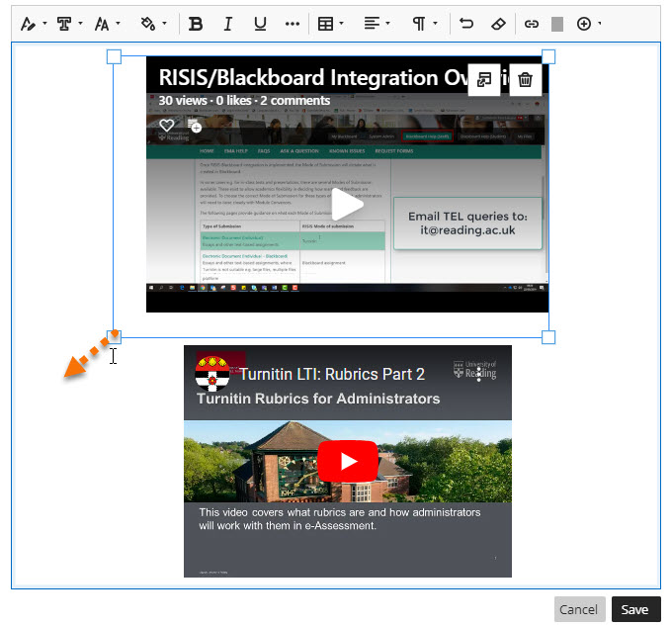Click University of Reading channel avatar
The width and height of the screenshot is (672, 627).
pos(212,373)
